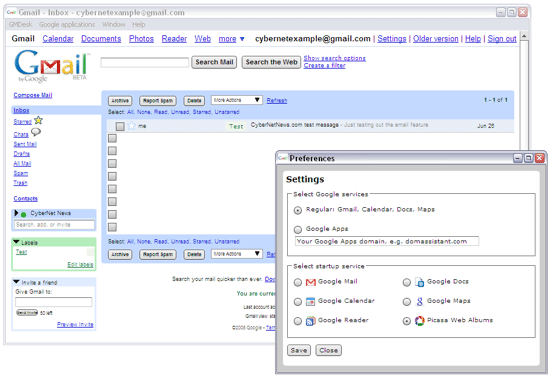Image resolution: width=550 pixels, height=378 pixels.
Task: Click the Search the Web button
Action: pyautogui.click(x=271, y=62)
